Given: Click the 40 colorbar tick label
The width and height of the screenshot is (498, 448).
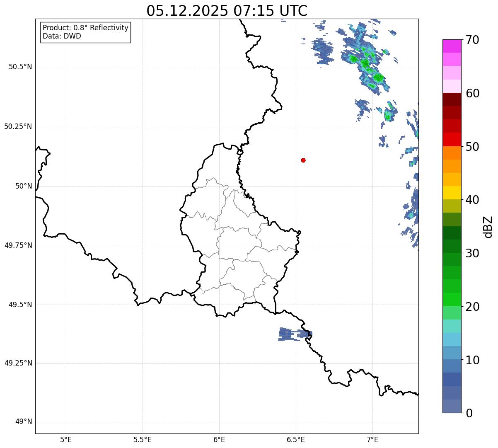Looking at the screenshot, I should point(472,200).
